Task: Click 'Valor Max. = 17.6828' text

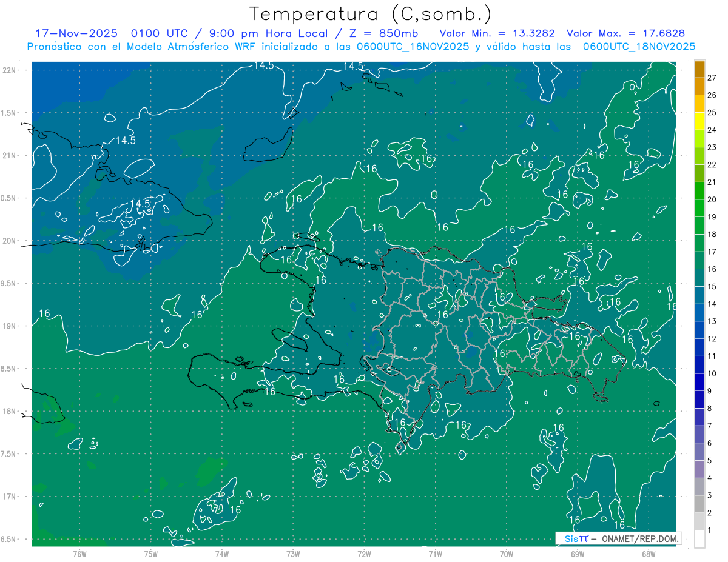Action: 625,33
